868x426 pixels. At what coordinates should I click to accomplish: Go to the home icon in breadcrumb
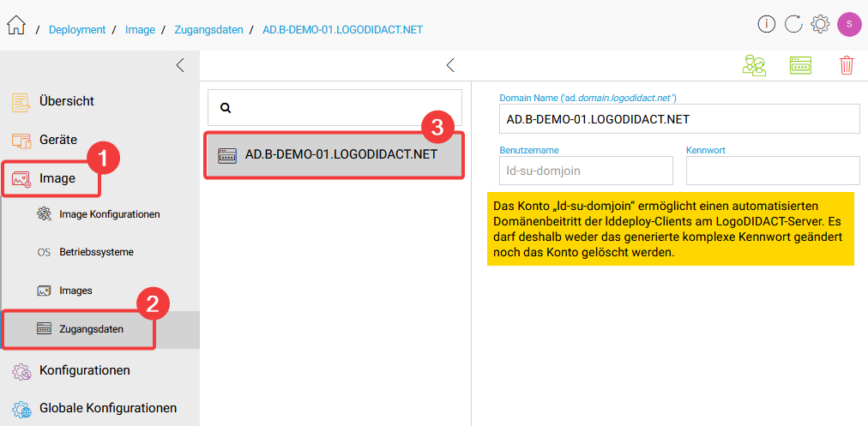coord(16,25)
